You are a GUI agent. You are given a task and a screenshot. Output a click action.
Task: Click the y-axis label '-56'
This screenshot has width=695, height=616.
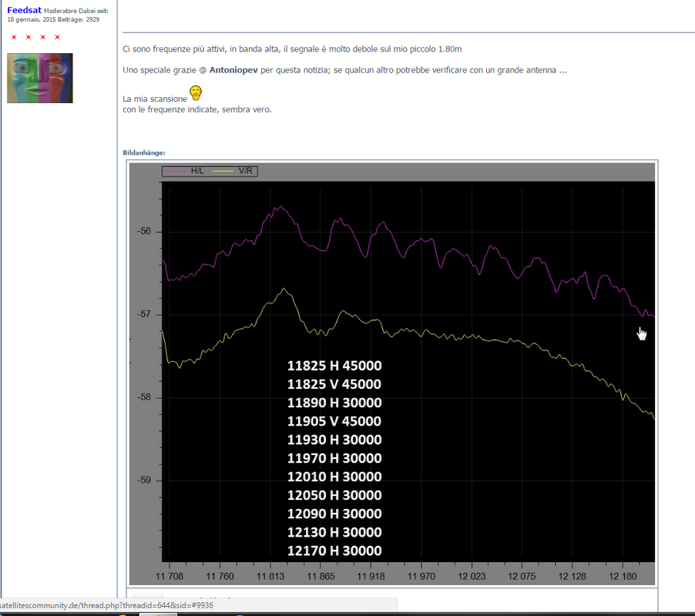point(144,231)
